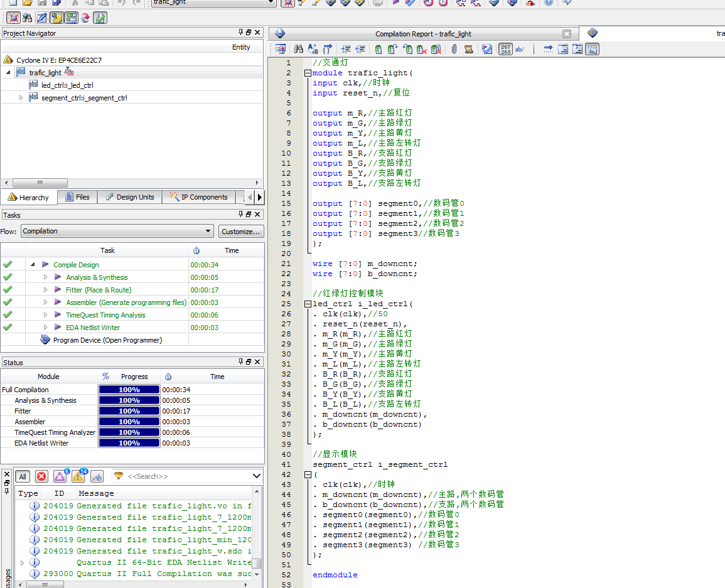Click the paperclip icon in editor toolbar
This screenshot has width=725, height=588.
(x=454, y=49)
